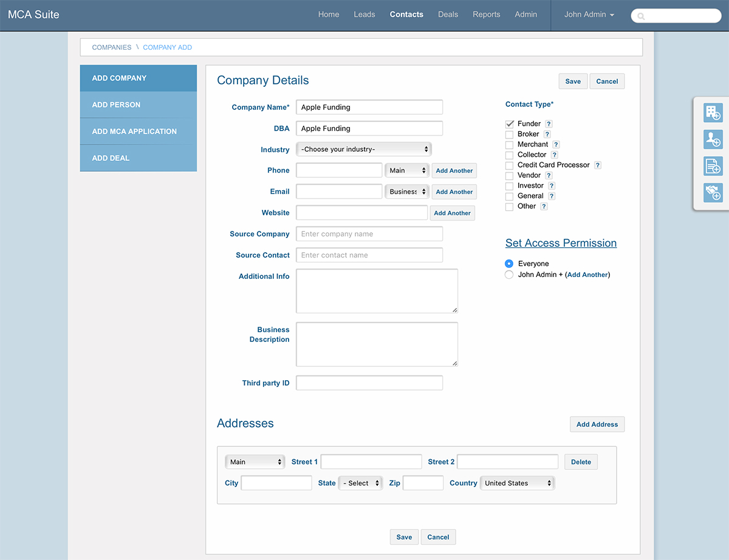This screenshot has height=560, width=729.
Task: Open help icon next to General
Action: pyautogui.click(x=552, y=196)
